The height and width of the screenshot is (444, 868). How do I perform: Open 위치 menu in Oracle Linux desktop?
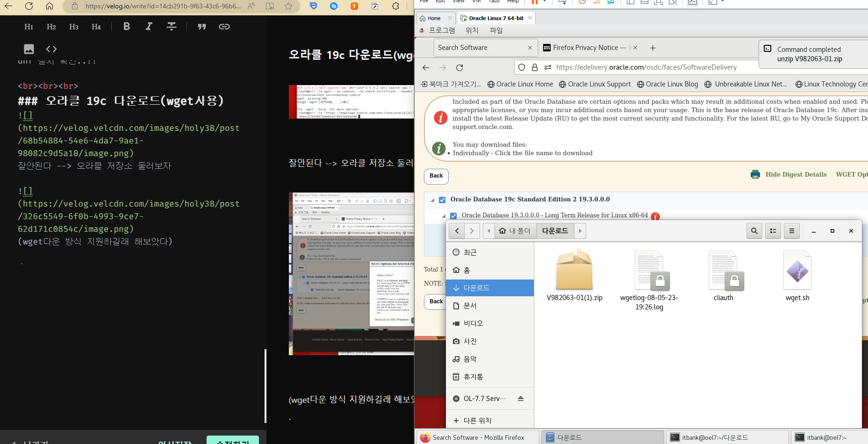[472, 30]
